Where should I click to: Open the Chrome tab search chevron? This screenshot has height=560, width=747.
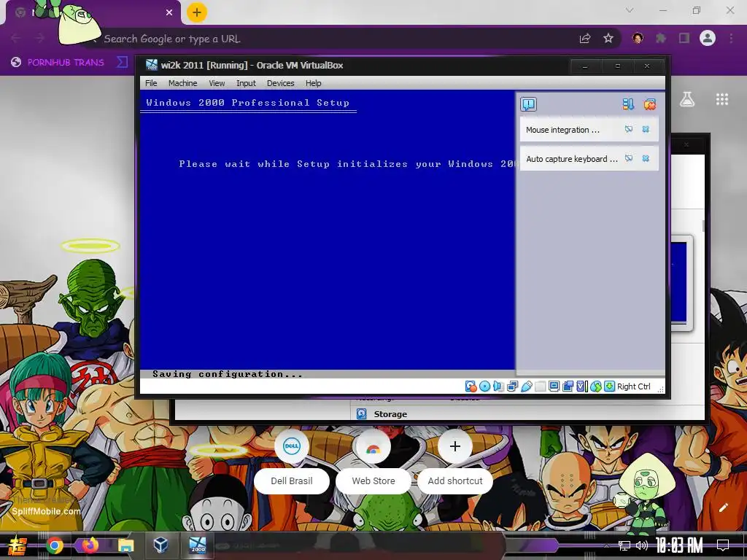point(630,10)
